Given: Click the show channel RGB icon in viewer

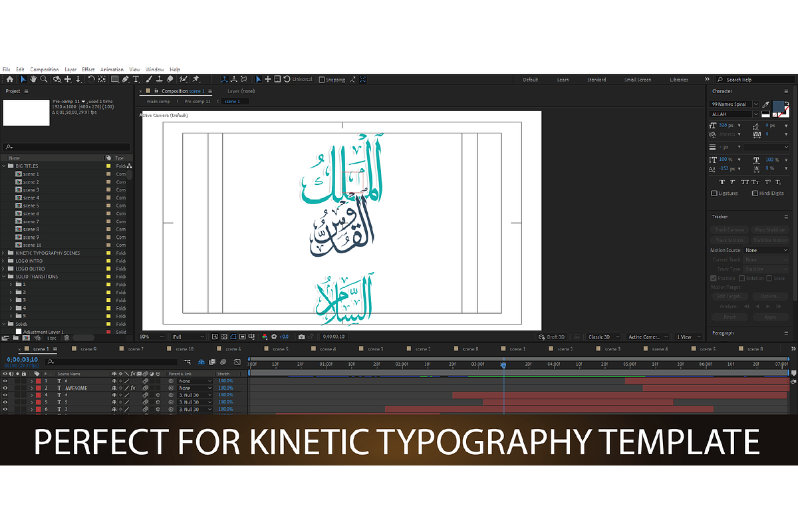Looking at the screenshot, I should pos(265,337).
